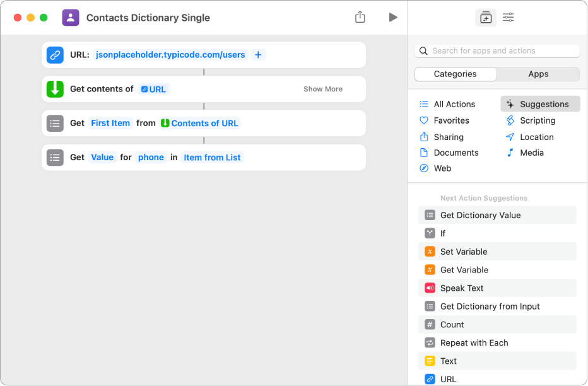The width and height of the screenshot is (588, 386).
Task: Open the Value selector in Get action
Action: coord(102,157)
